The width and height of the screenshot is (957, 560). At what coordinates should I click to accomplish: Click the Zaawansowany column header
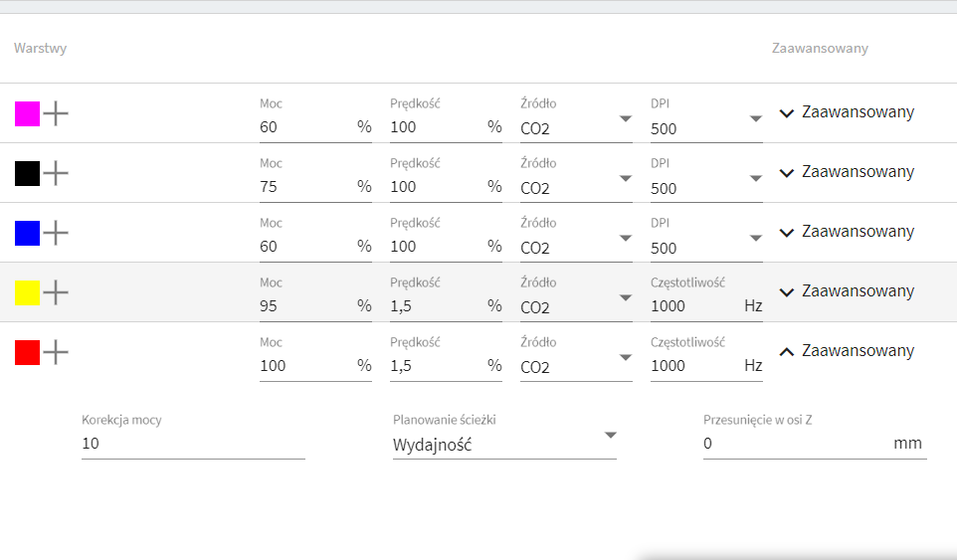point(820,48)
